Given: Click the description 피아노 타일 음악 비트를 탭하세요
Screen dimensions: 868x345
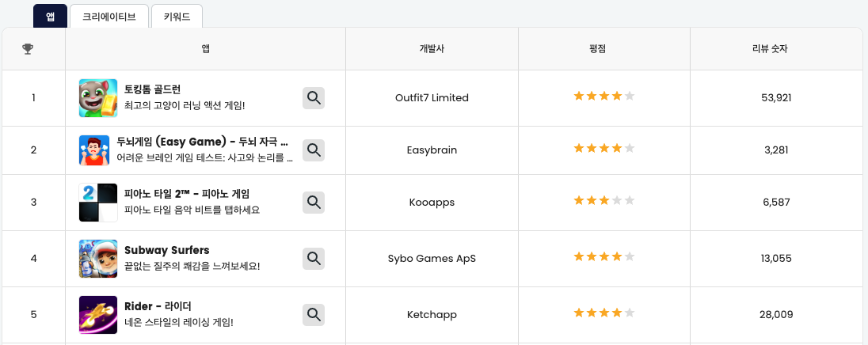Looking at the screenshot, I should point(192,210).
